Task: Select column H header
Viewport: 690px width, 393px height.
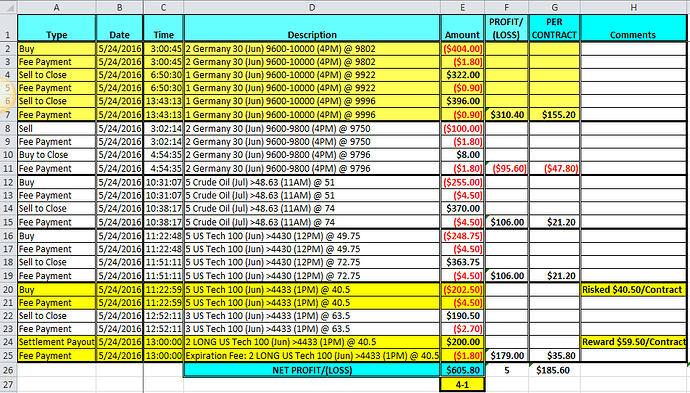Action: point(633,7)
